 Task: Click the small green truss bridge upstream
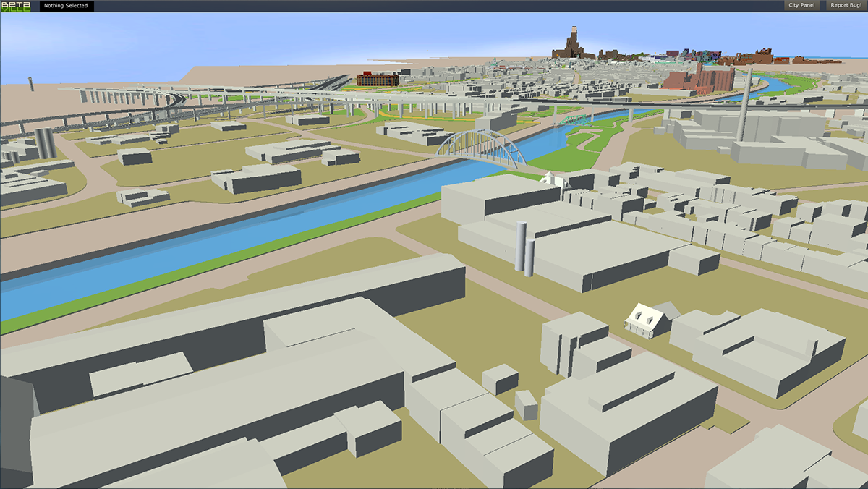tap(575, 120)
